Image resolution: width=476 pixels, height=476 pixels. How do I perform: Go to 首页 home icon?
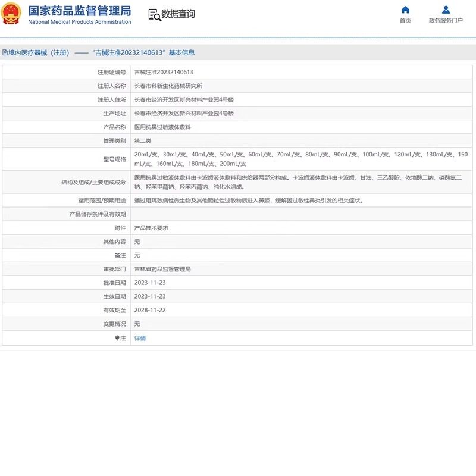[x=405, y=10]
